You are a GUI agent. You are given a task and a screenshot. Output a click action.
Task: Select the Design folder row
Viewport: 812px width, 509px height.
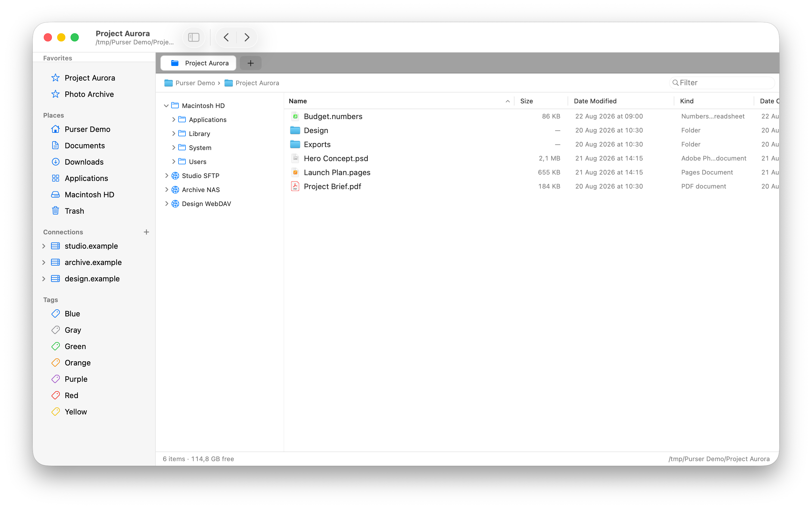[x=531, y=130]
